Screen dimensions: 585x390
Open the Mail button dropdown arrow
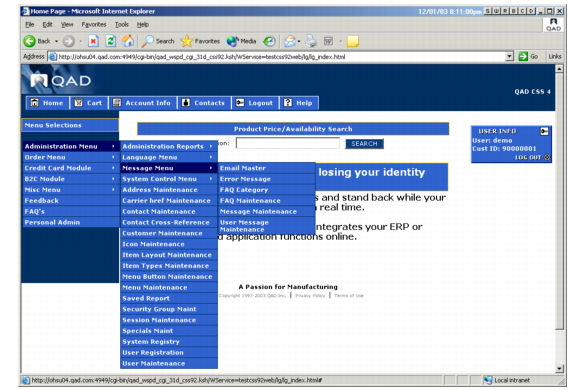[299, 41]
